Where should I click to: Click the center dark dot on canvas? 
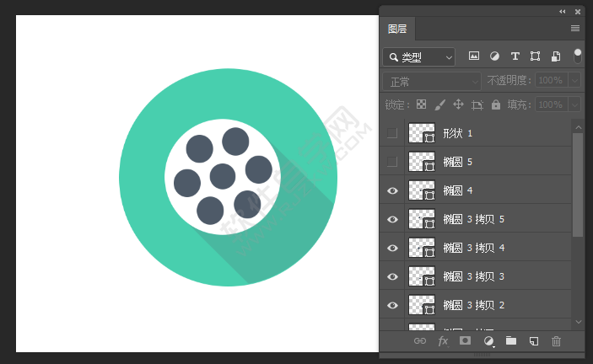pos(223,176)
